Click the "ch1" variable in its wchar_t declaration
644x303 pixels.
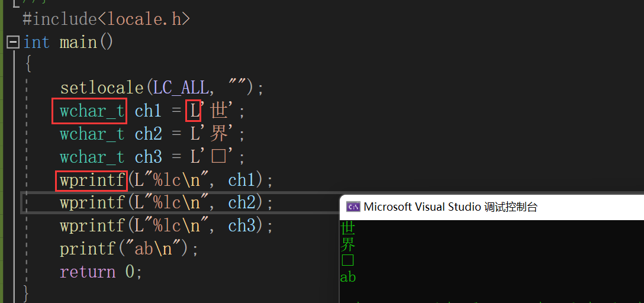[x=148, y=111]
